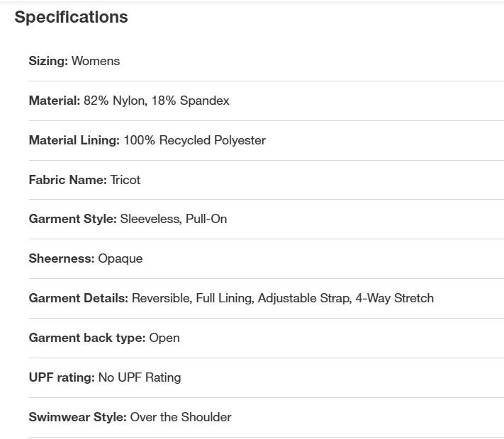The width and height of the screenshot is (504, 439).
Task: Click the No UPF Rating value
Action: 140,377
